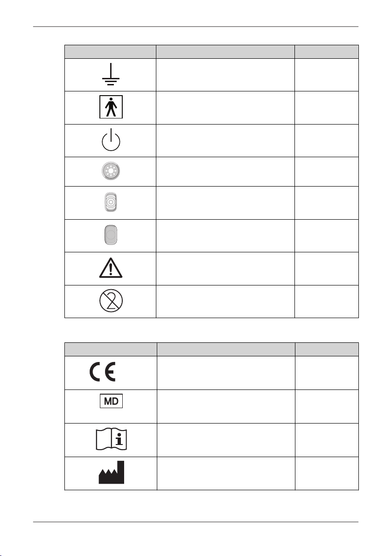Click the gray header cell above the CE mark
Image resolution: width=392 pixels, height=556 pixels.
[111, 349]
